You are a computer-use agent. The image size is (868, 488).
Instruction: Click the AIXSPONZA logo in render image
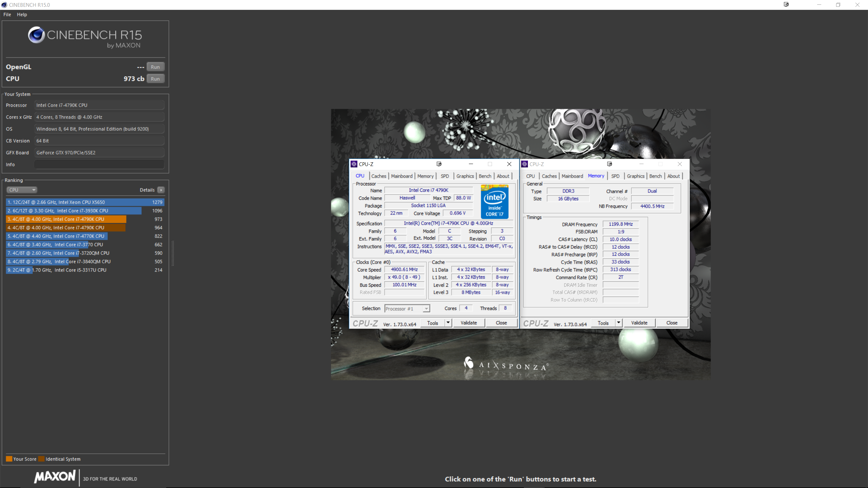506,365
